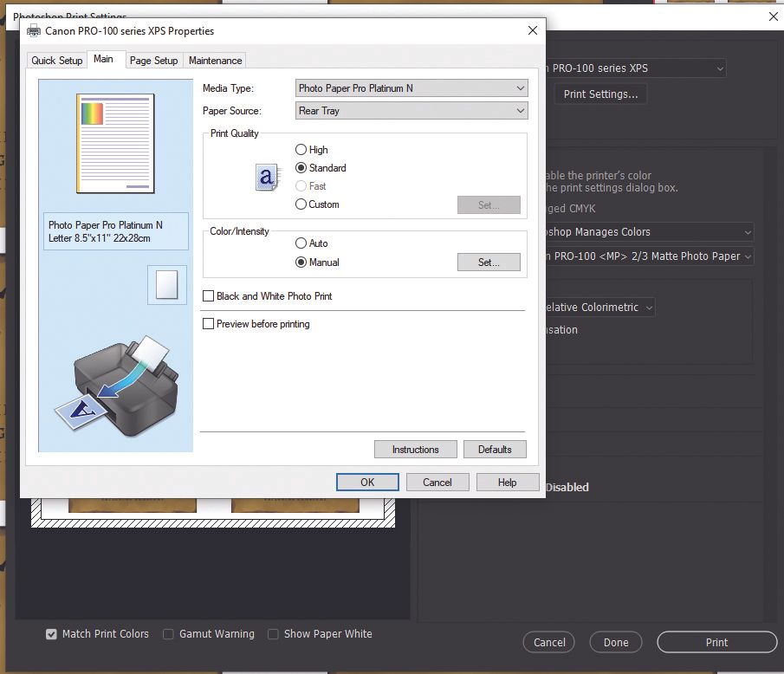
Task: Enable Show Paper White
Action: pos(273,634)
